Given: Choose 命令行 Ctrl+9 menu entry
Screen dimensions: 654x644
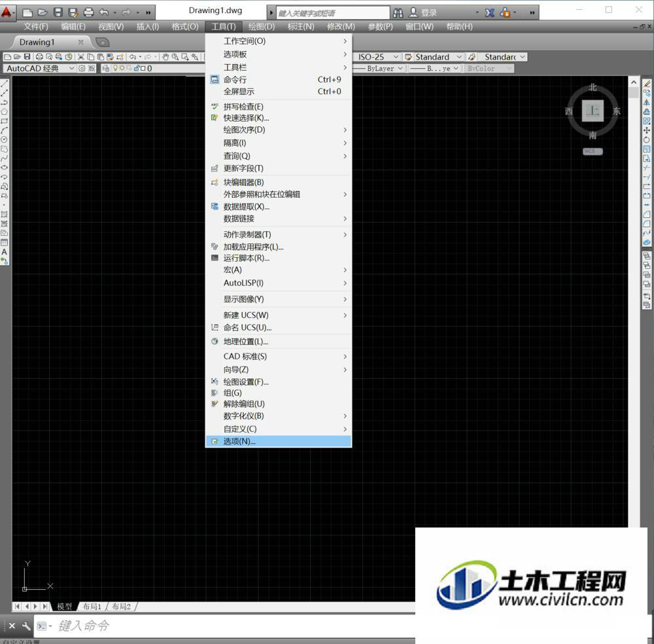Looking at the screenshot, I should coord(279,79).
